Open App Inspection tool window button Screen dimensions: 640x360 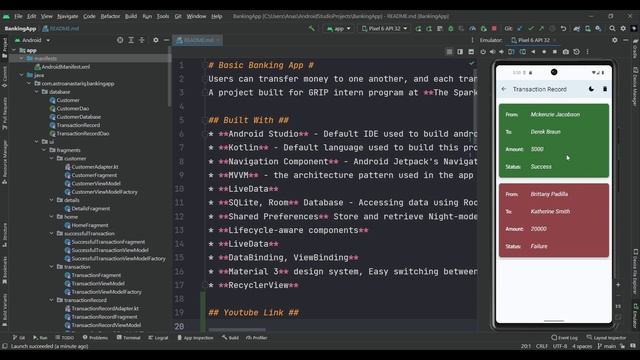point(195,338)
